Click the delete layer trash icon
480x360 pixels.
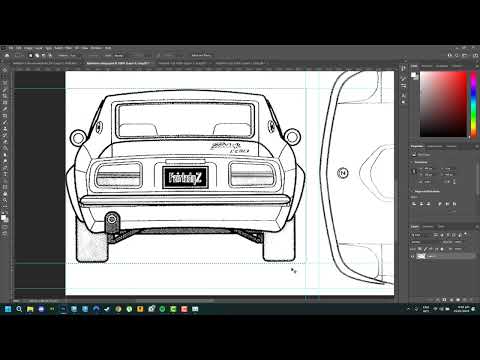point(472,300)
